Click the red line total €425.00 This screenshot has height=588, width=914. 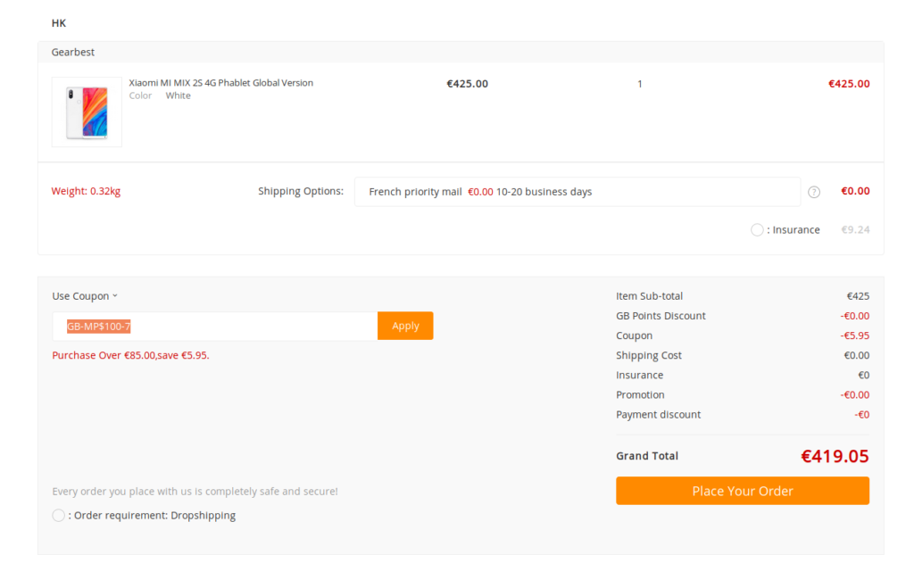click(x=849, y=84)
